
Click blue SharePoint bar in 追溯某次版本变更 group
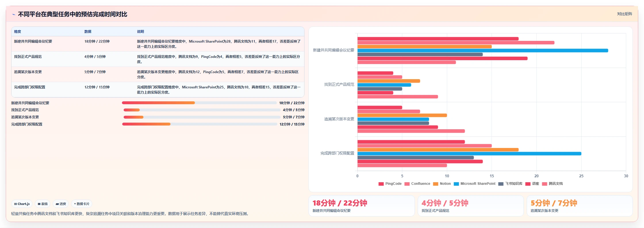point(393,119)
